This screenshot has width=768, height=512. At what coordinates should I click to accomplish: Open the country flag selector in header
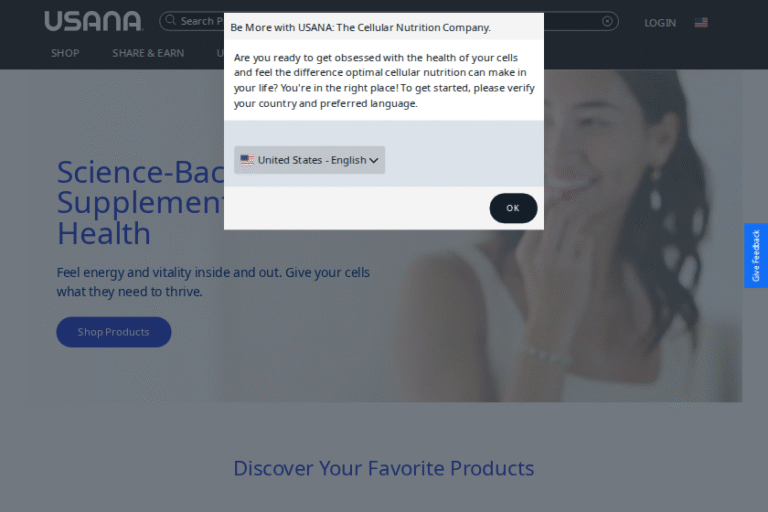pos(701,23)
